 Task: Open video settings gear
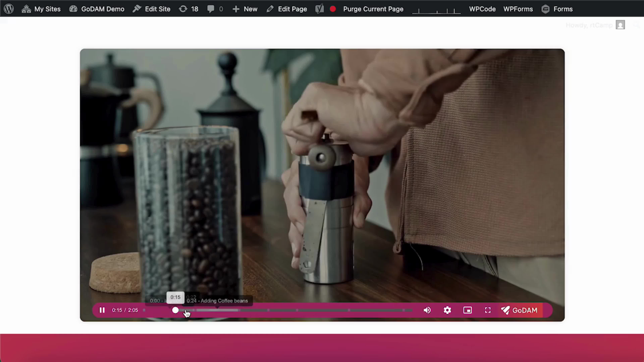point(447,310)
